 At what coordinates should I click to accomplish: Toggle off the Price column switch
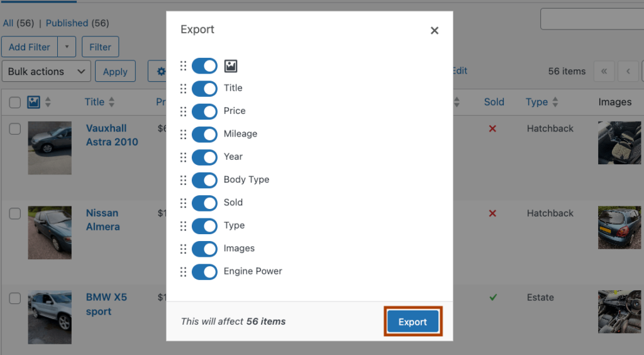click(x=204, y=111)
